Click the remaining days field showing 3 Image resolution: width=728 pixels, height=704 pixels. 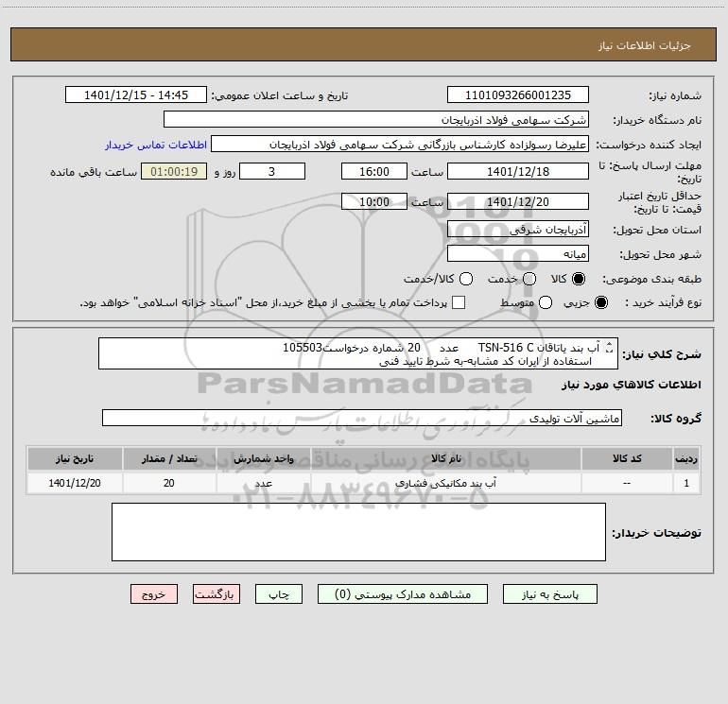272,171
